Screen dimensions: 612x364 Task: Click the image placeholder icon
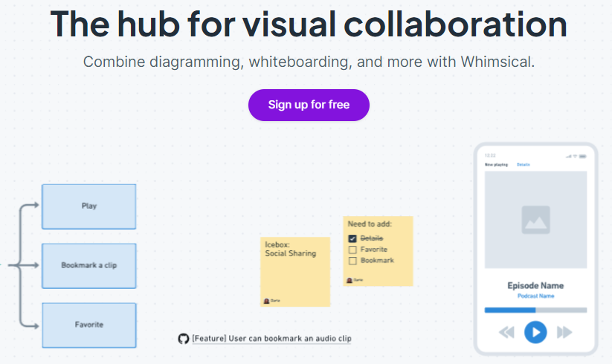pos(535,219)
